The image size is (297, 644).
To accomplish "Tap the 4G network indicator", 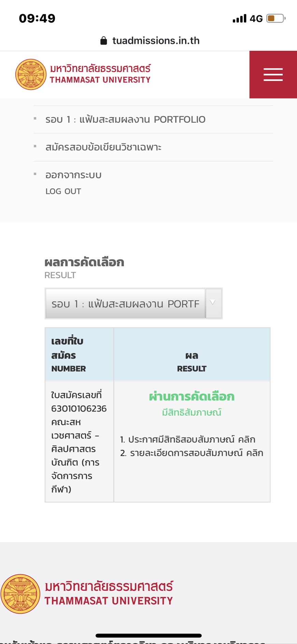I will 256,18.
